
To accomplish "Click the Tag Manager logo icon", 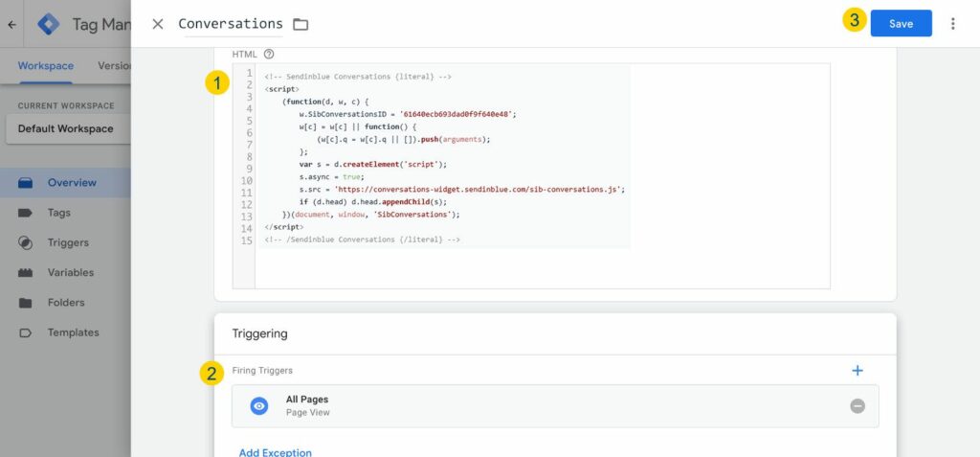I will pyautogui.click(x=48, y=24).
